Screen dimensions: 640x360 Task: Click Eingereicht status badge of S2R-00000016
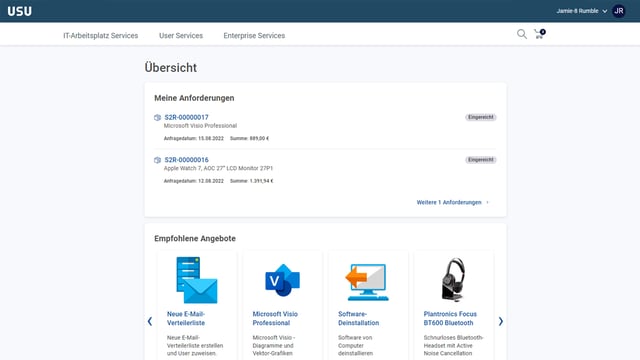pyautogui.click(x=481, y=160)
